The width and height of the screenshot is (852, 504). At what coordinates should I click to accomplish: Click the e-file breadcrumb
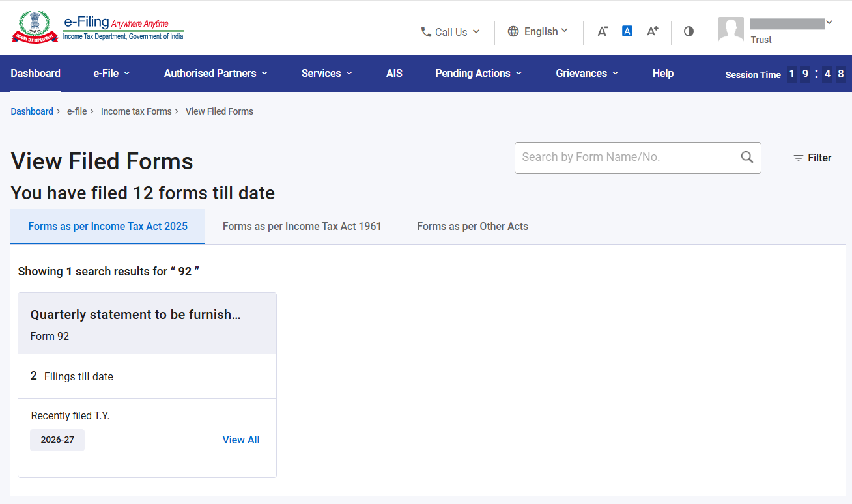(77, 111)
